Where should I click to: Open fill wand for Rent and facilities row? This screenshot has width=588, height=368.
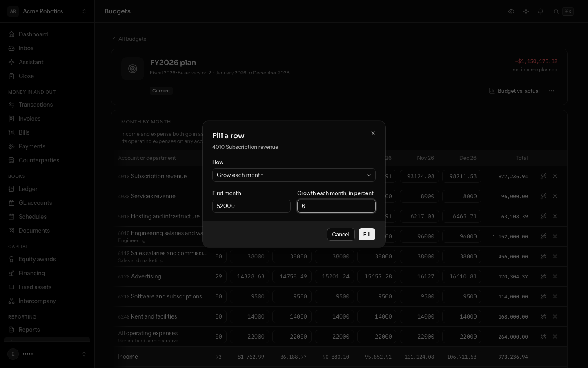(543, 316)
